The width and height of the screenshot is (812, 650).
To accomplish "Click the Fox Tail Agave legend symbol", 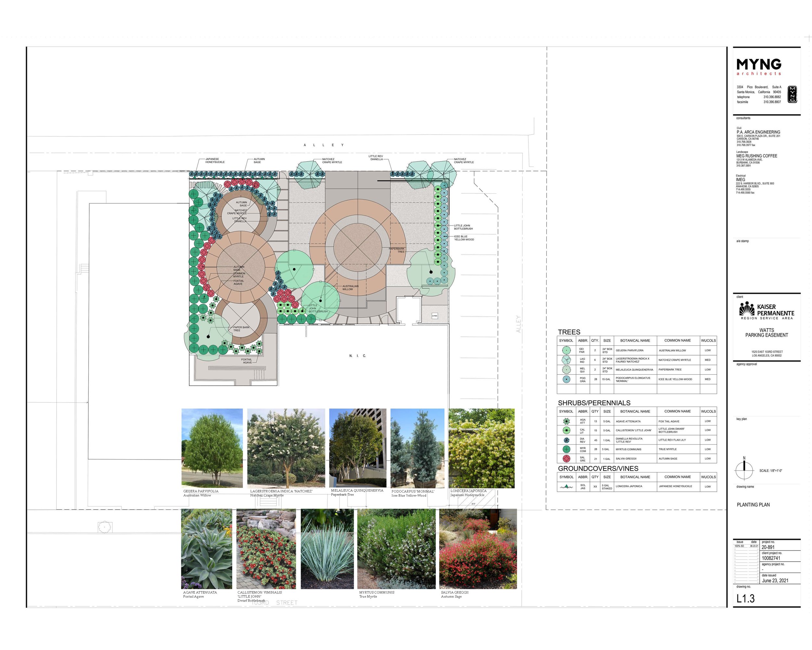I will point(566,421).
